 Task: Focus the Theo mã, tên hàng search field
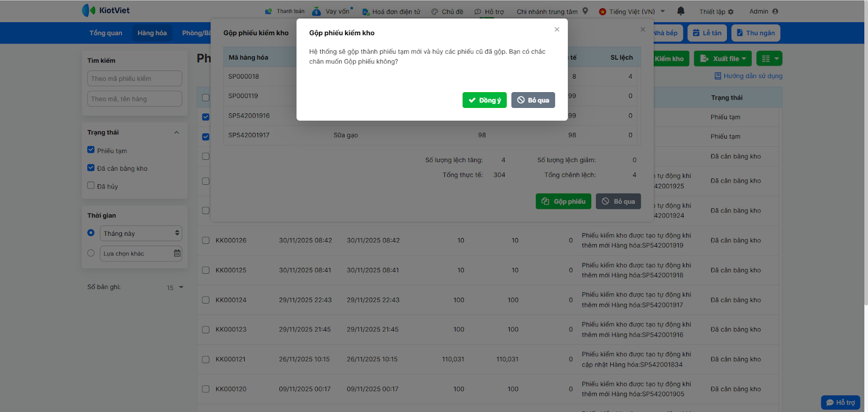tap(135, 99)
